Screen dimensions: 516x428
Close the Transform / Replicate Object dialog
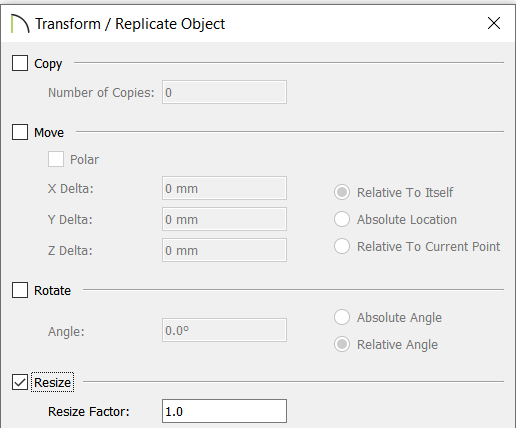coord(494,23)
